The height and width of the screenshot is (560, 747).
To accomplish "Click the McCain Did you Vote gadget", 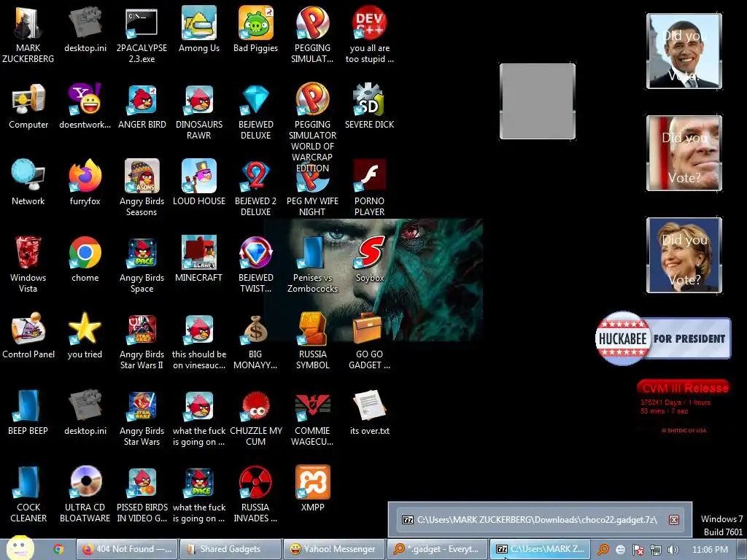I will 684,153.
